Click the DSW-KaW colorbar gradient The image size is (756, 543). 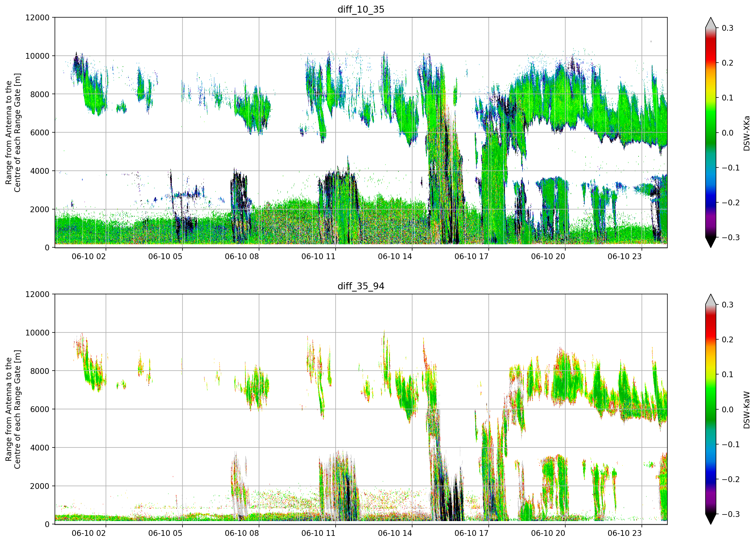711,409
